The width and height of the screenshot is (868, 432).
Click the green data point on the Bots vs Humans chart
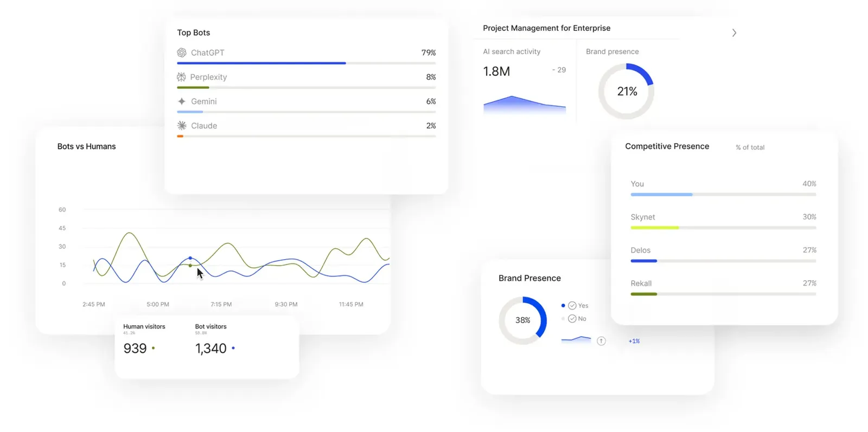(190, 266)
